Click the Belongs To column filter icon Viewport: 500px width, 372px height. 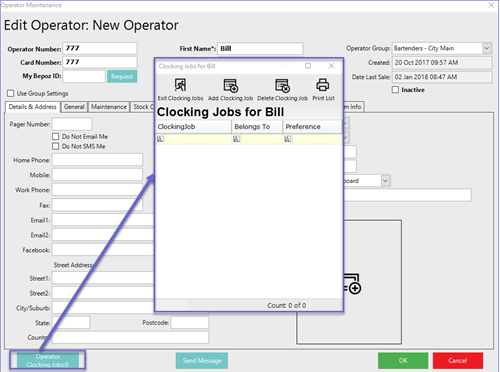click(237, 139)
